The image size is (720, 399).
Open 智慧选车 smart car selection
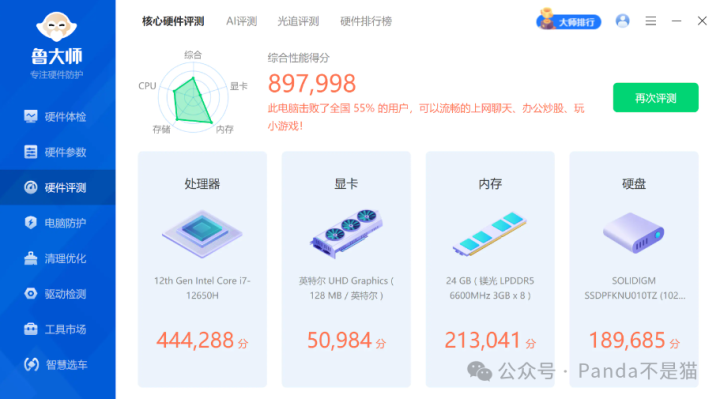[57, 365]
